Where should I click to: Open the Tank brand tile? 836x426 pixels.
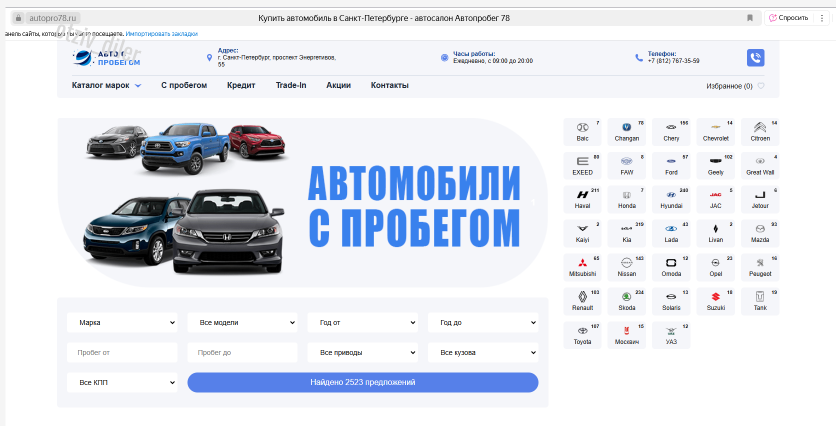point(760,301)
